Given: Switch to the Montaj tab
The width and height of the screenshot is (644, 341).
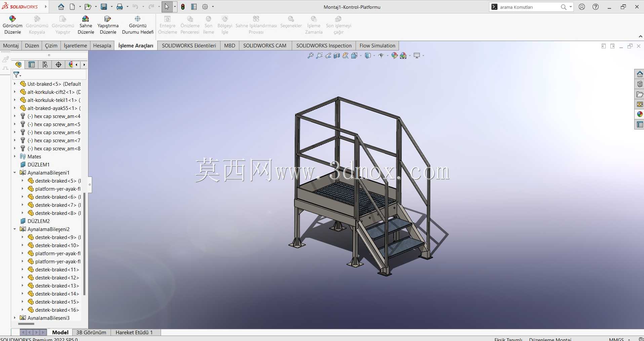Looking at the screenshot, I should (11, 45).
